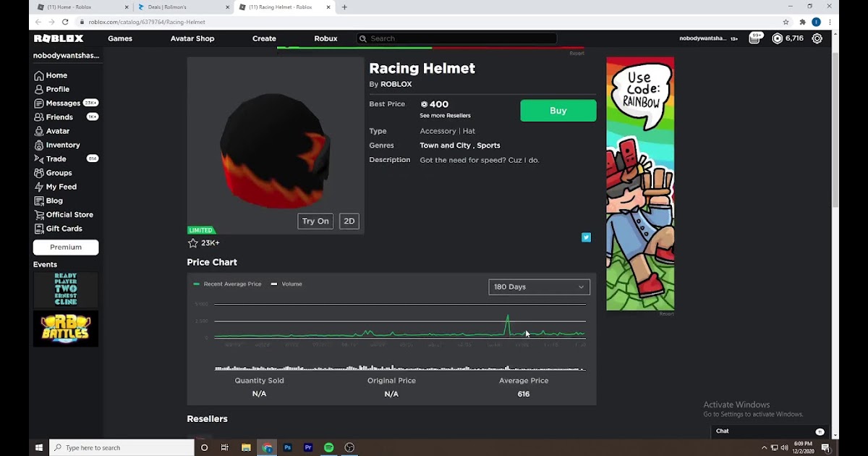Open a new browser tab

click(344, 7)
